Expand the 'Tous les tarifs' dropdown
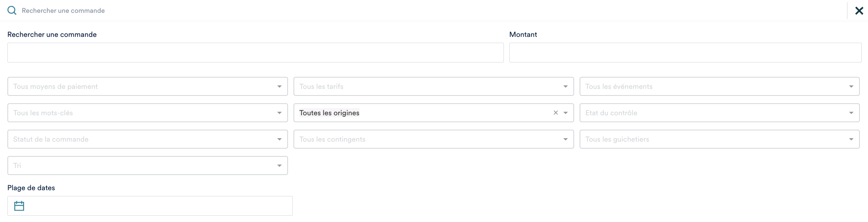This screenshot has height=222, width=868. [x=433, y=87]
